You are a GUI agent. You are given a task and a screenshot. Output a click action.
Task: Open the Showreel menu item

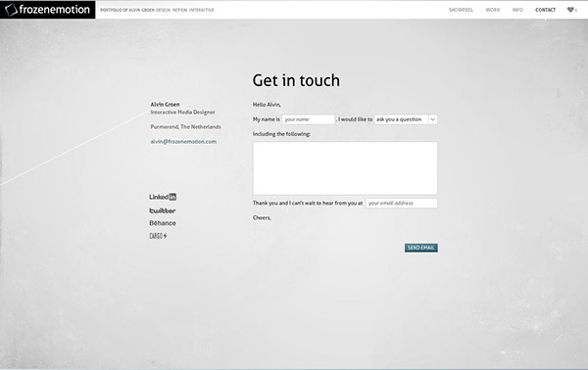point(461,10)
